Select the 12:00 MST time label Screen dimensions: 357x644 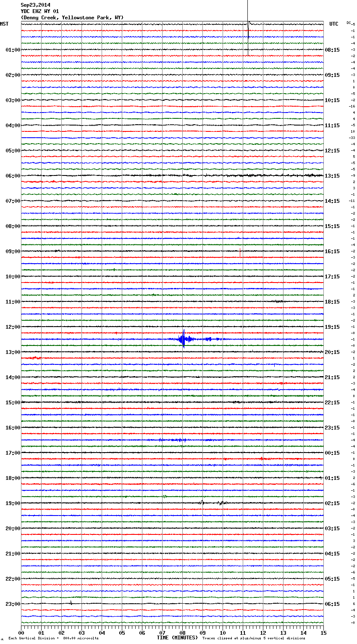tap(13, 327)
